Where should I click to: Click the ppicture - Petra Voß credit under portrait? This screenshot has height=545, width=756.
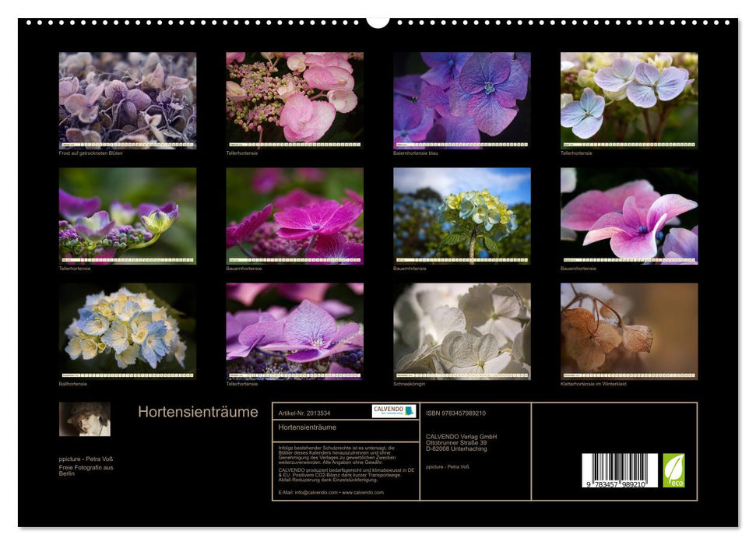point(86,459)
